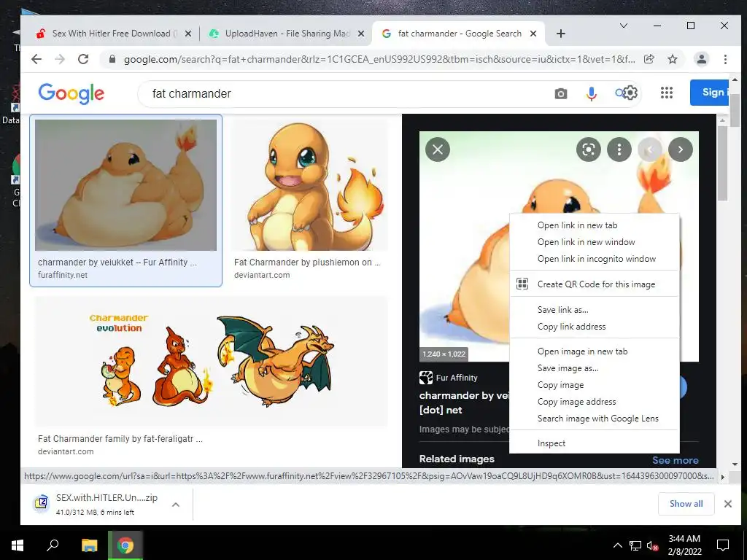The height and width of the screenshot is (560, 747).
Task: Expand options for SEX.with.HITLER zip download
Action: [175, 505]
